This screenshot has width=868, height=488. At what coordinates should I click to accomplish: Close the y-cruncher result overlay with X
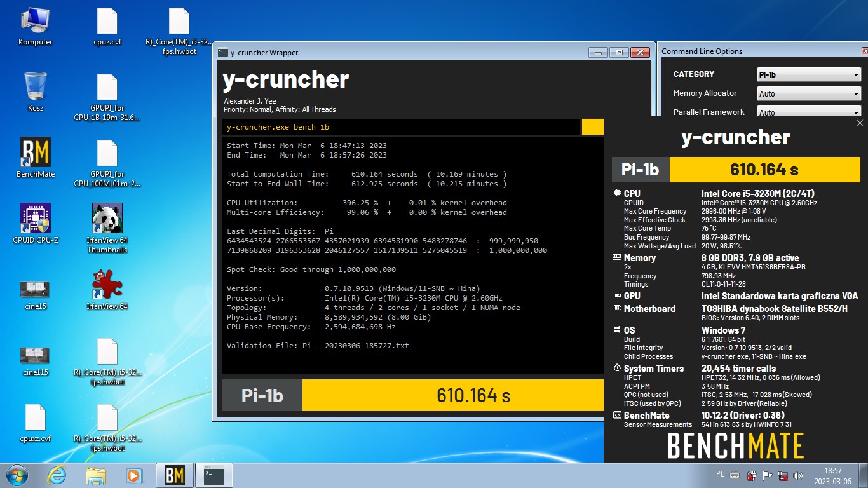point(860,123)
